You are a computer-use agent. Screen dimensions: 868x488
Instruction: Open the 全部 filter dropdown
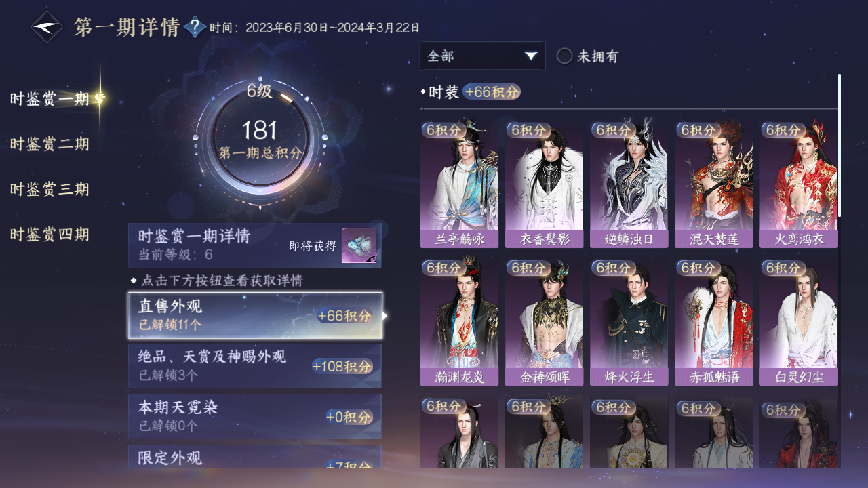pyautogui.click(x=482, y=56)
